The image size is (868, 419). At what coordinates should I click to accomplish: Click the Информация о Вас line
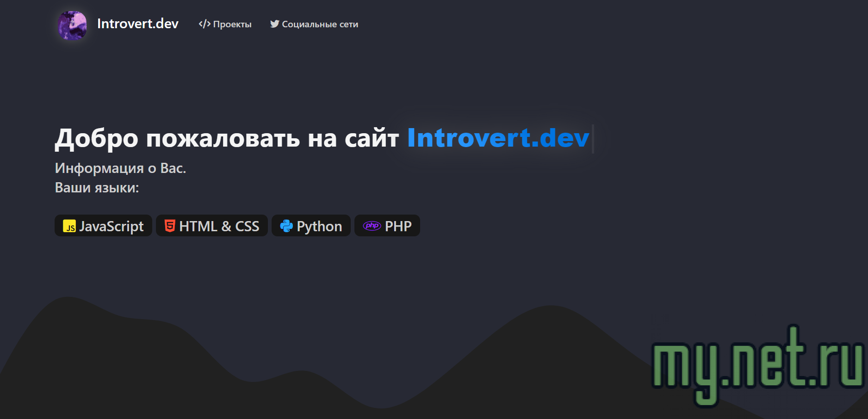(120, 168)
